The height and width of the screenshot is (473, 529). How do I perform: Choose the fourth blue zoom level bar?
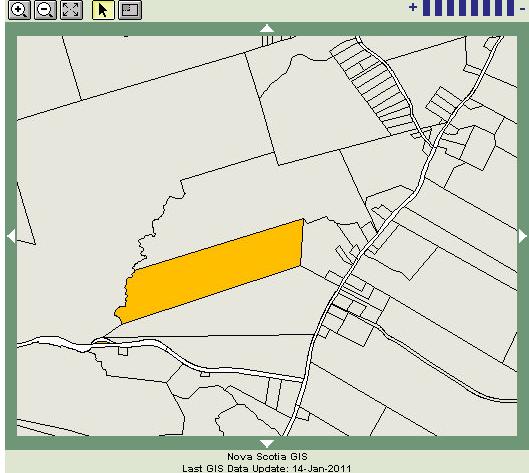click(462, 8)
